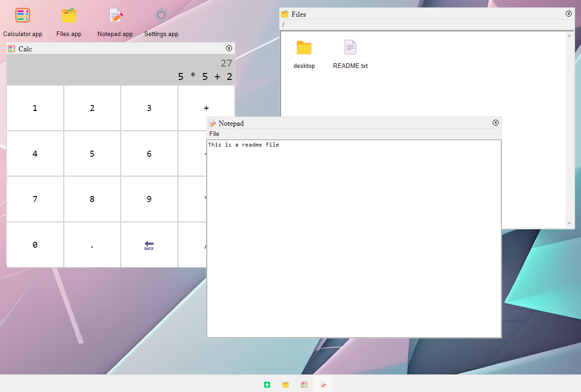This screenshot has width=581, height=392.
Task: Open the Files.app desktop icon
Action: [69, 15]
